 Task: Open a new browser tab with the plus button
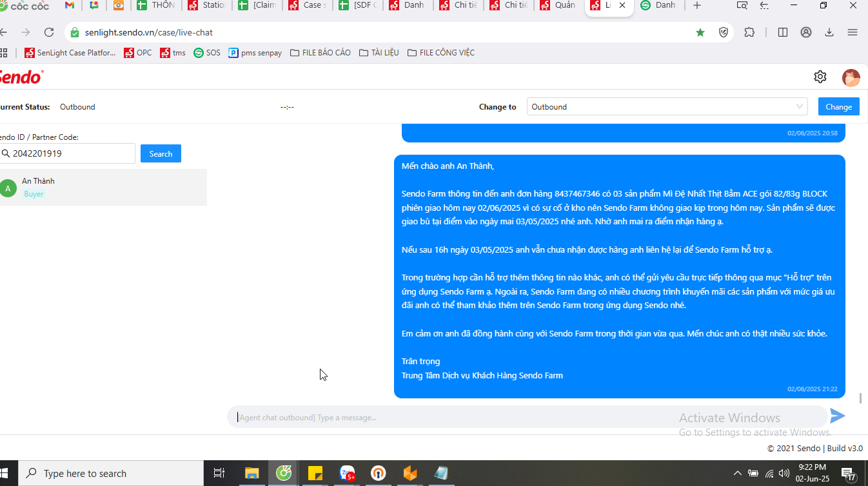click(x=697, y=5)
